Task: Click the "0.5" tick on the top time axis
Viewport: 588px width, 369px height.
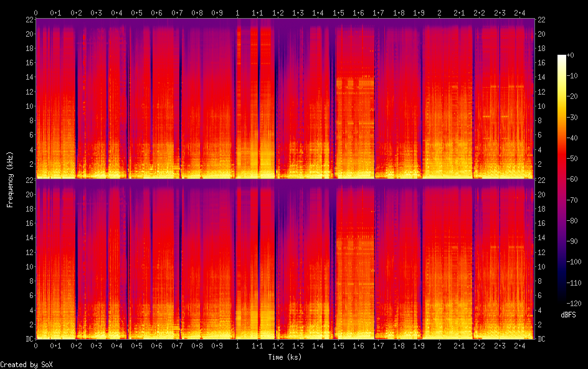Action: [x=136, y=12]
